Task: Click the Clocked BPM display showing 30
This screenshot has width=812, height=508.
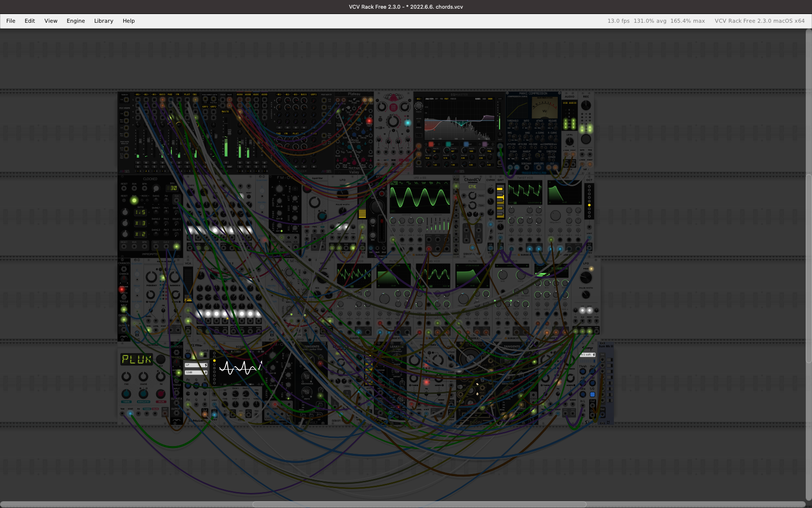Action: (173, 188)
